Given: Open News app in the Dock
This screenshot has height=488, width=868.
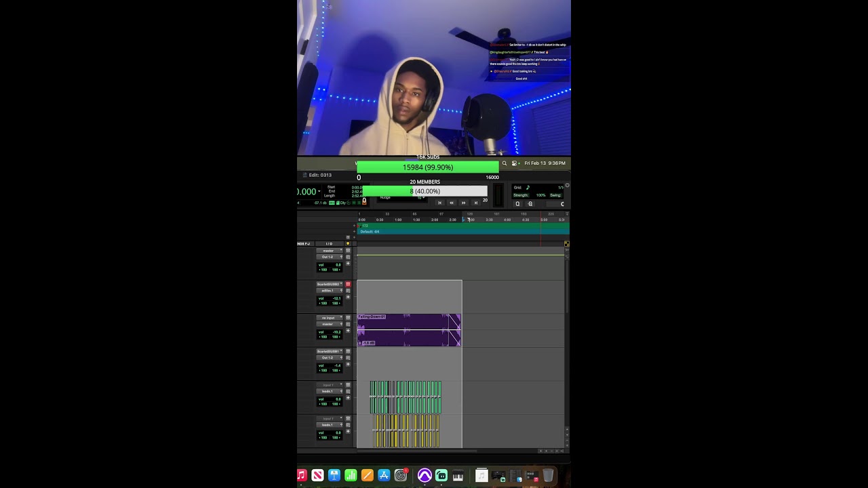Looking at the screenshot, I should [x=317, y=476].
